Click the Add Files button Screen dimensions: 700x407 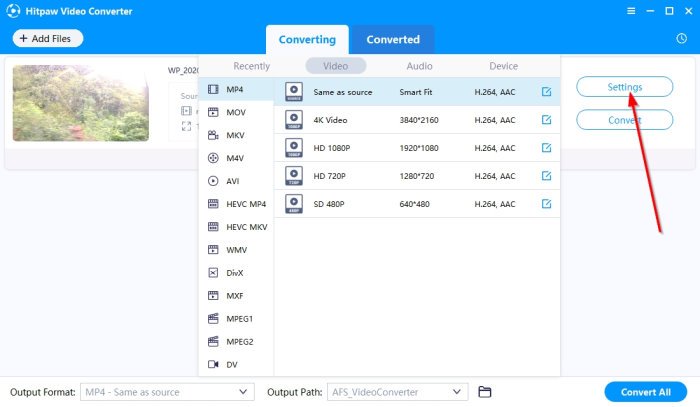(48, 38)
